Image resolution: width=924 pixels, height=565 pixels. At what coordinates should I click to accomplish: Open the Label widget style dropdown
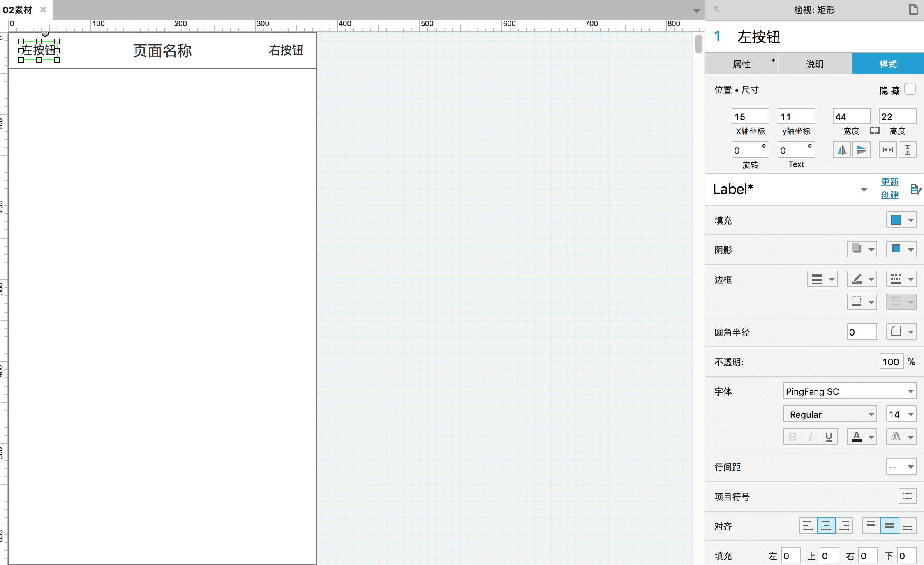click(864, 190)
